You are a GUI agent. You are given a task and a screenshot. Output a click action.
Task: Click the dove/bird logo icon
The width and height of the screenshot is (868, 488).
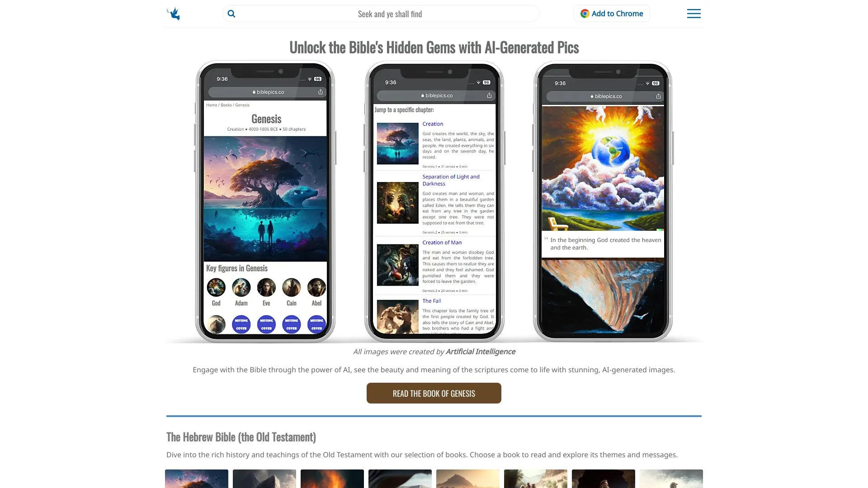click(x=173, y=13)
